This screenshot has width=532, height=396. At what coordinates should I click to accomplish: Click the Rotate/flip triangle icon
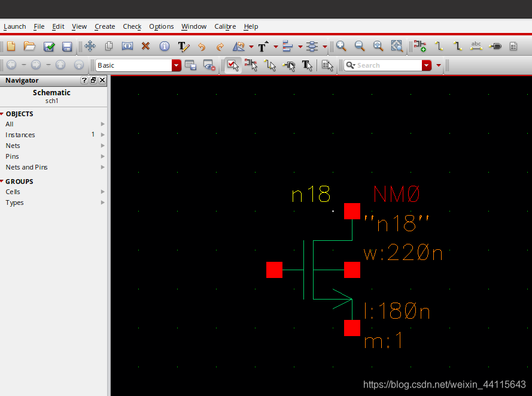pyautogui.click(x=239, y=46)
